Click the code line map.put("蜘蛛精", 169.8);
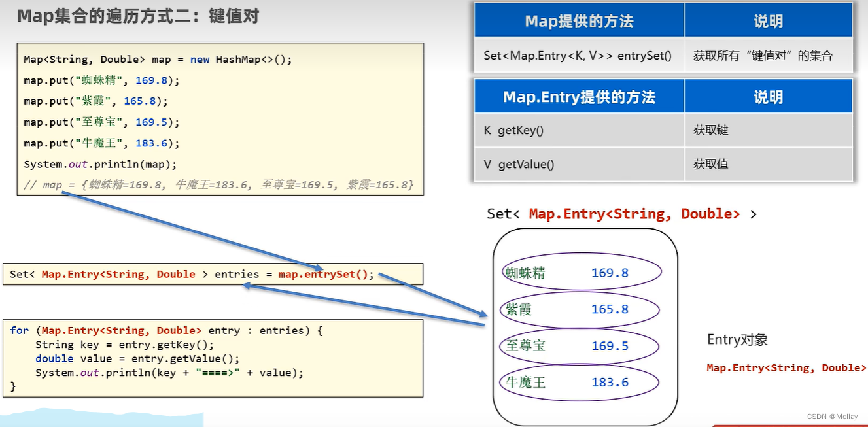 pos(101,80)
